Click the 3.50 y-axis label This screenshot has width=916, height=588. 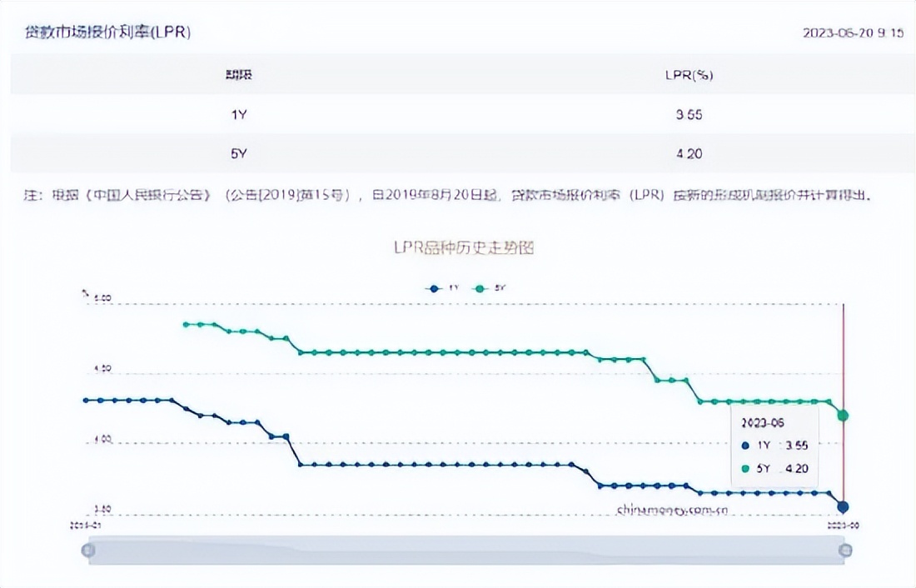click(102, 510)
